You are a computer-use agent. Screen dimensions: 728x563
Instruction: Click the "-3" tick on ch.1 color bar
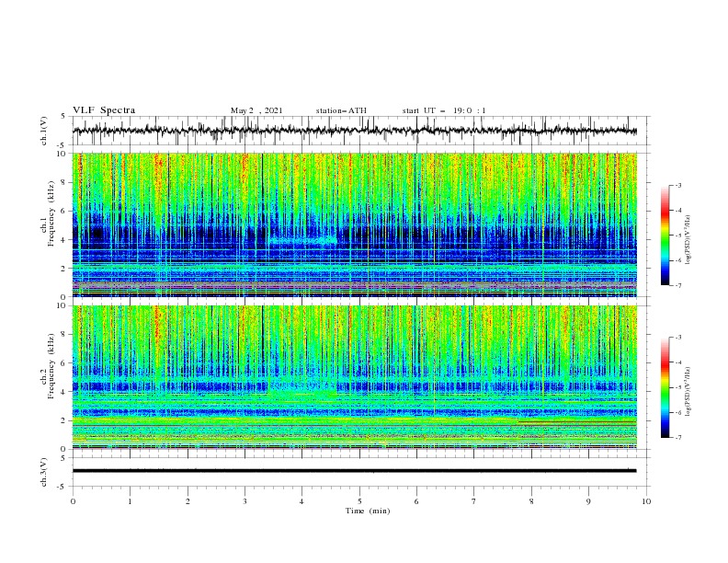(677, 185)
